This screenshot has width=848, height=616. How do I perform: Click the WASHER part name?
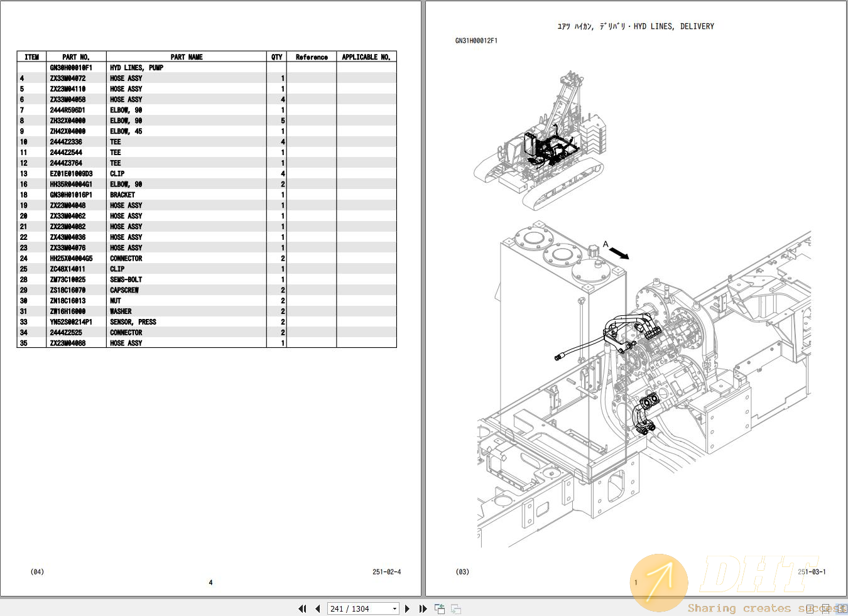pos(121,311)
